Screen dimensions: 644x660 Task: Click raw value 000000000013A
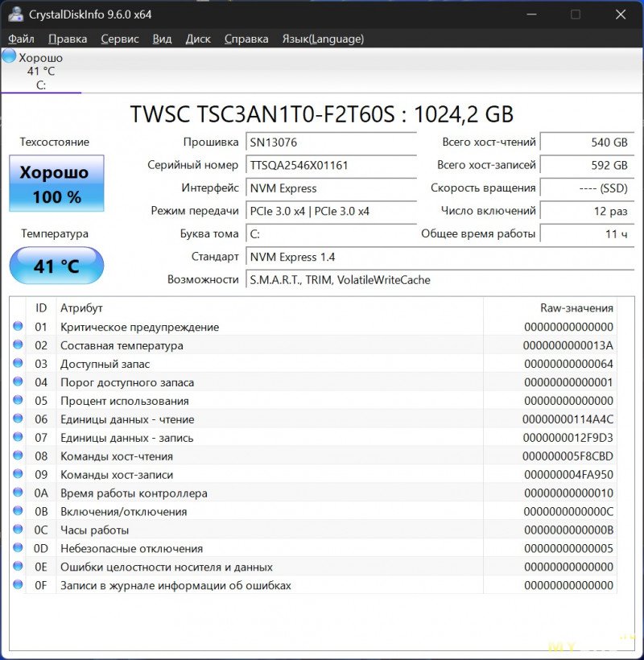point(568,345)
